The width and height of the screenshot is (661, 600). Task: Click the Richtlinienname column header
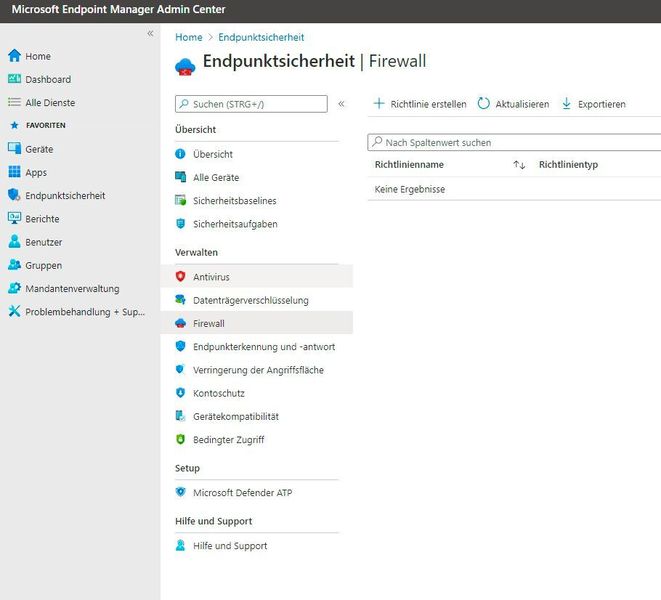(x=409, y=164)
